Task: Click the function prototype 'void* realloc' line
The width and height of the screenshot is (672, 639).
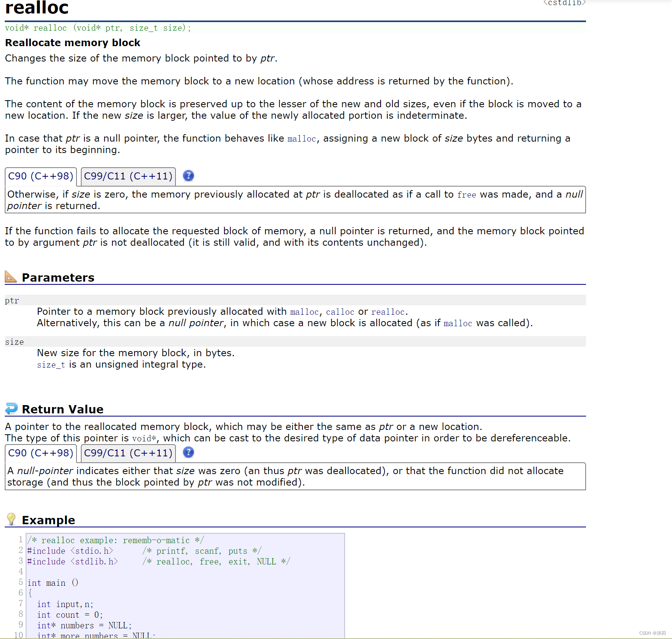Action: click(98, 28)
